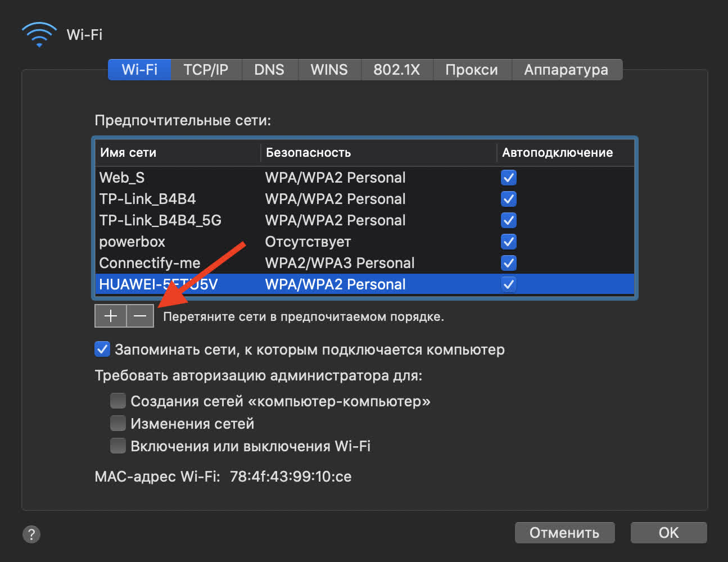728x562 pixels.
Task: Uncheck auto-join for TP-Link_B4B4_5G
Action: tap(509, 220)
